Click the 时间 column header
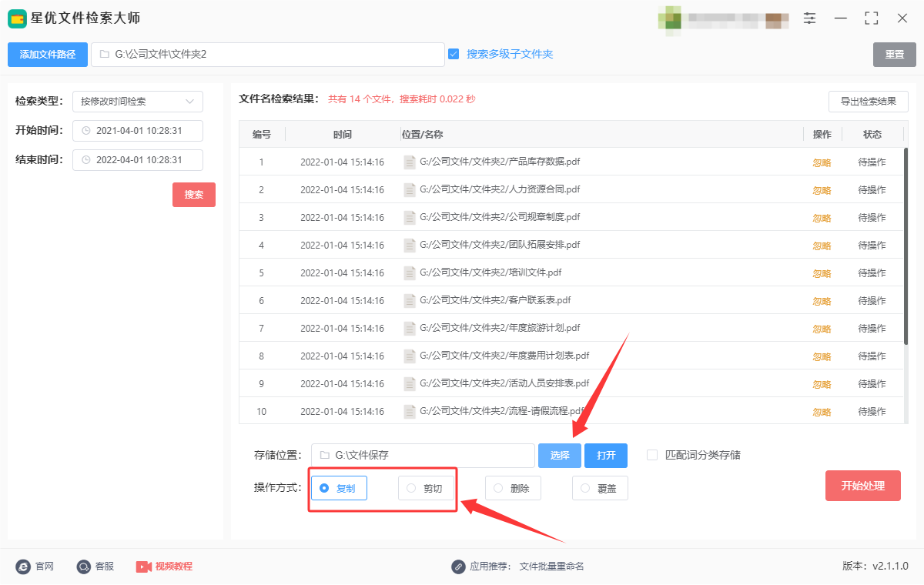The width and height of the screenshot is (924, 585). [x=343, y=135]
